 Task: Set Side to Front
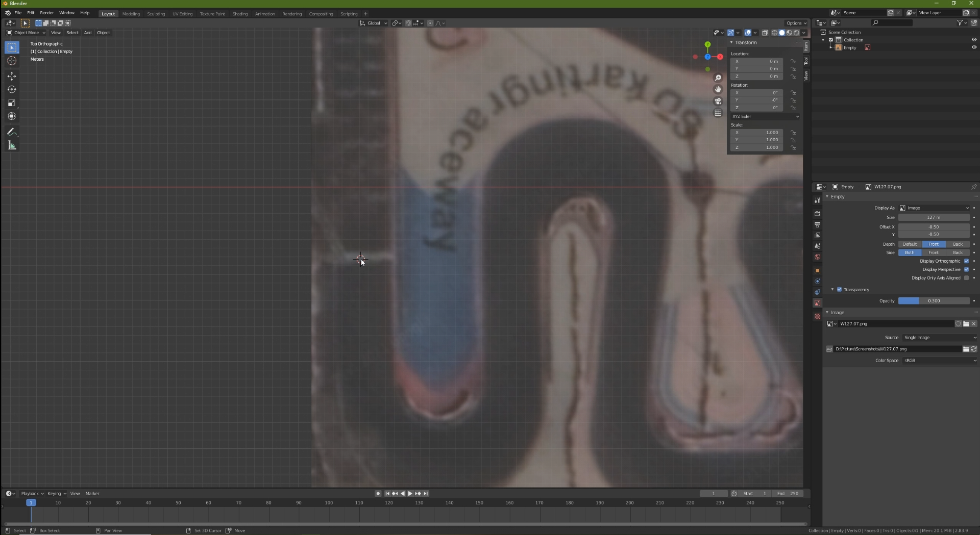[x=934, y=252]
